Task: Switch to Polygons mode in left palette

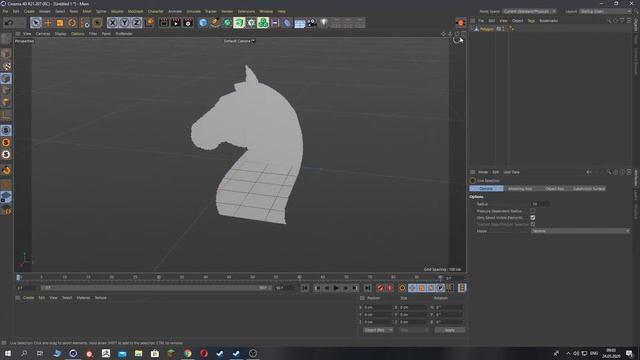Action: pyautogui.click(x=6, y=102)
